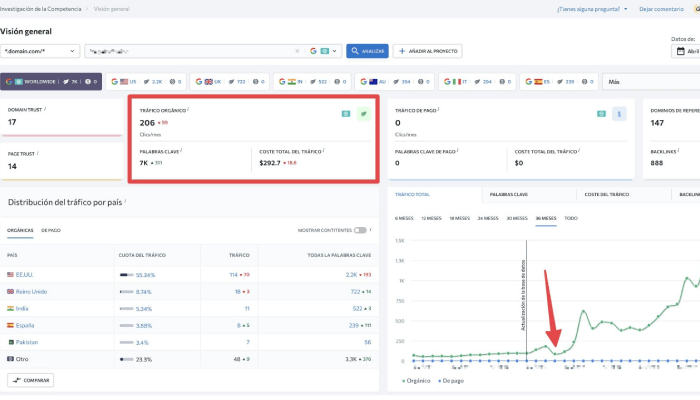Select the US region tab
700x400 pixels.
[146, 82]
